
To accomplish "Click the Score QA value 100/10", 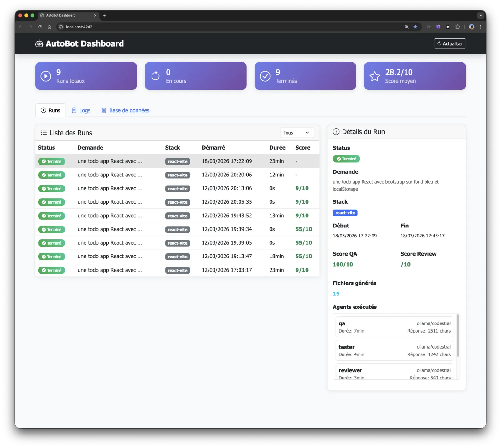I will (343, 264).
